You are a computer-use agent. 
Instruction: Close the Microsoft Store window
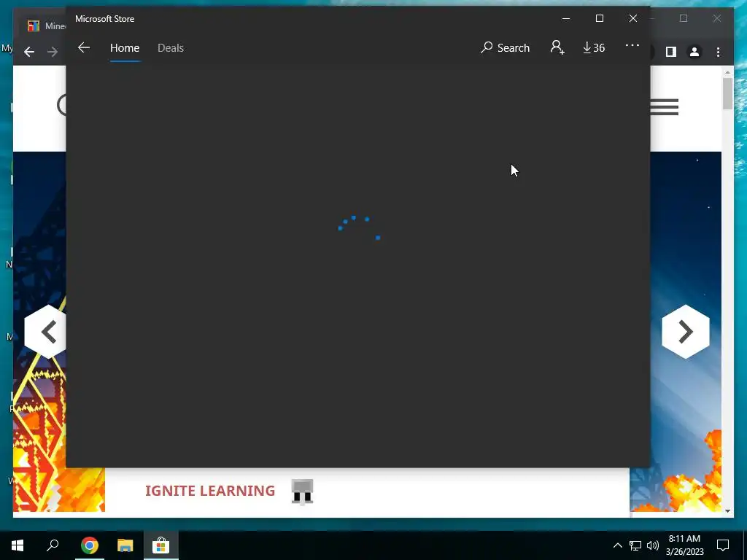coord(632,18)
